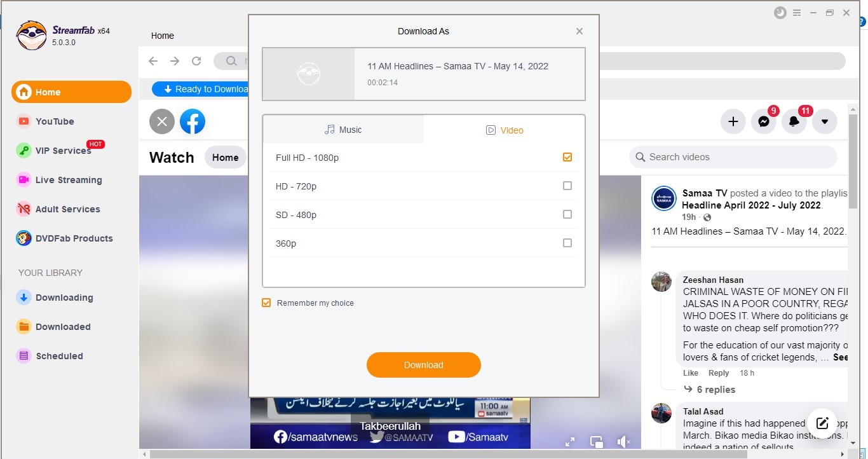Screen dimensions: 868x459
Task: Check the SD - 480p option
Action: tap(567, 214)
